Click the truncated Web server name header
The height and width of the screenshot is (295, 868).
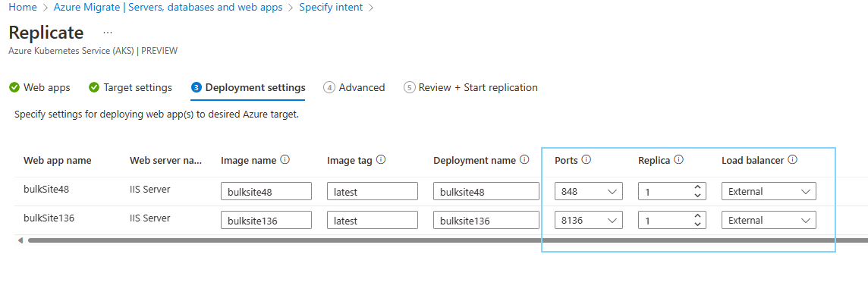166,161
